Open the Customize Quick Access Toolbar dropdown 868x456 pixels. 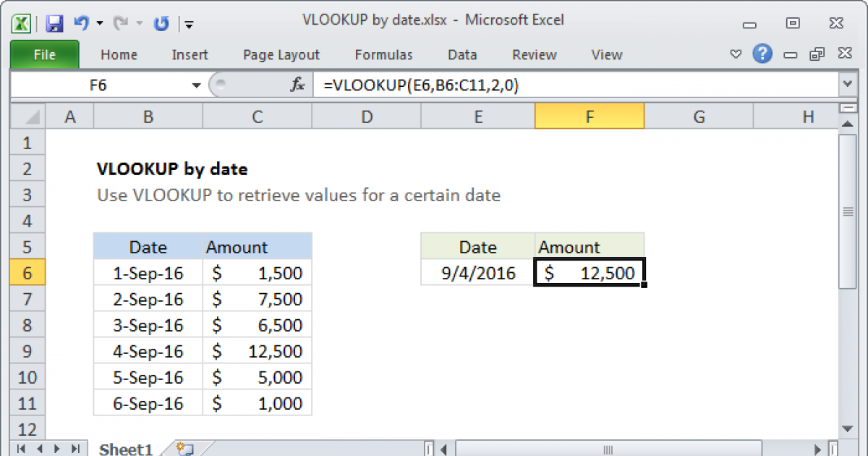[x=189, y=24]
